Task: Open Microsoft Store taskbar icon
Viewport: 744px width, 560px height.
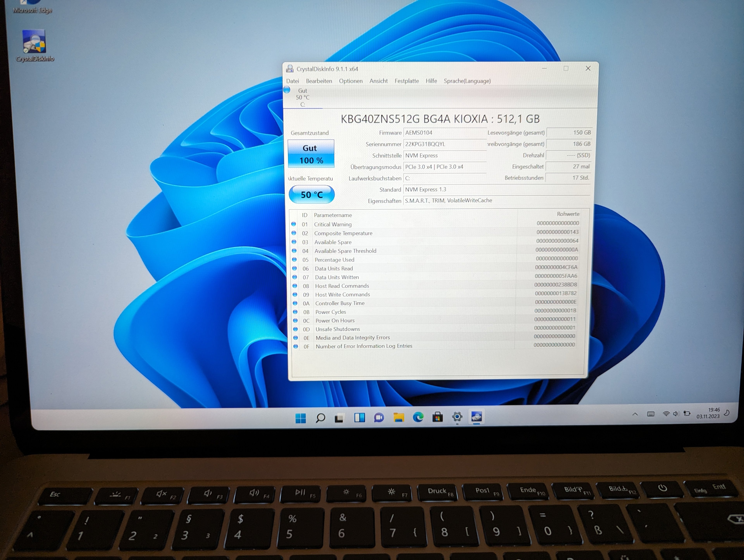Action: click(x=437, y=417)
